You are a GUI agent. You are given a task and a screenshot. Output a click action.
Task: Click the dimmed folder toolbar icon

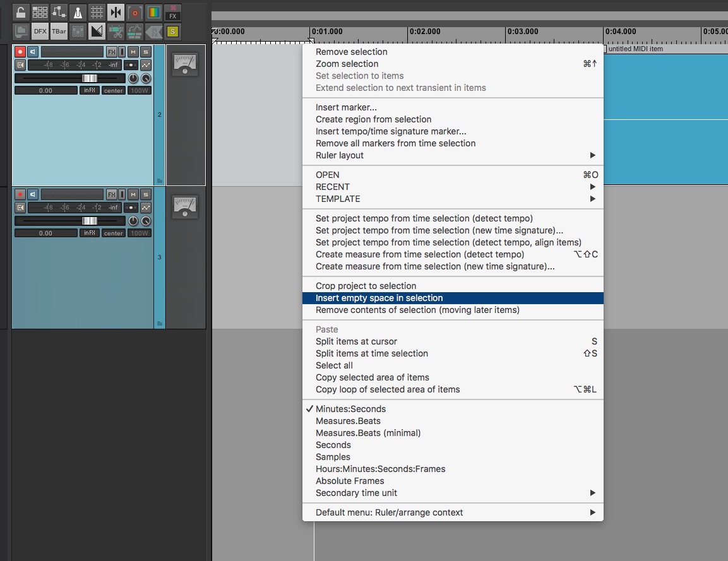21,31
